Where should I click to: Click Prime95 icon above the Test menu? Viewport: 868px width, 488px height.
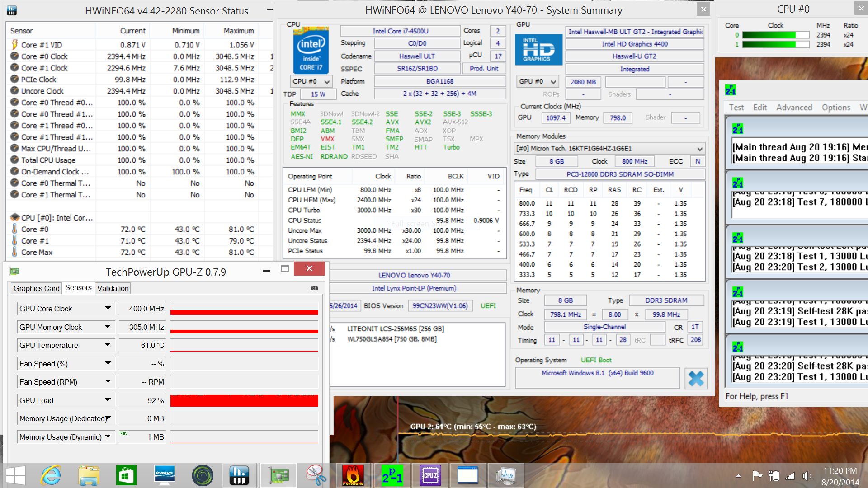pos(731,90)
